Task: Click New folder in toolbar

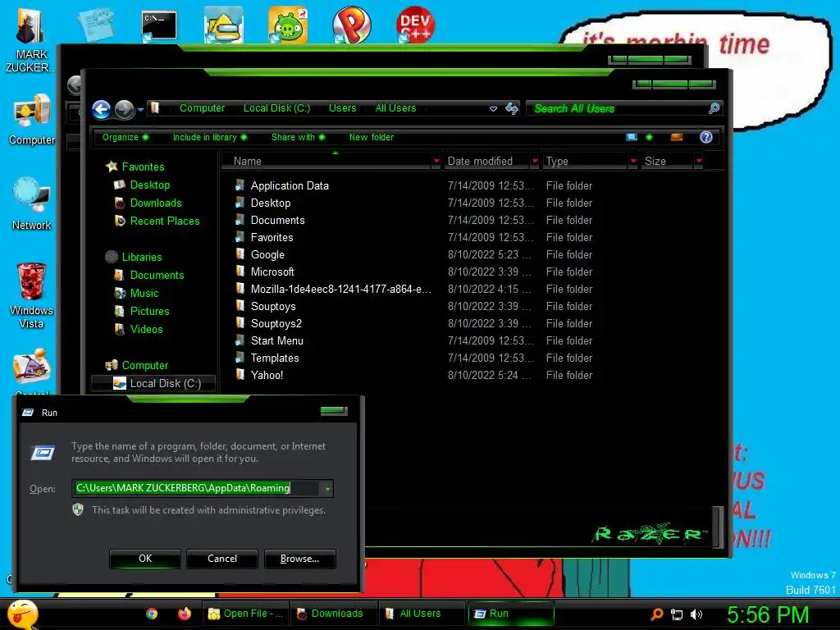Action: tap(372, 137)
